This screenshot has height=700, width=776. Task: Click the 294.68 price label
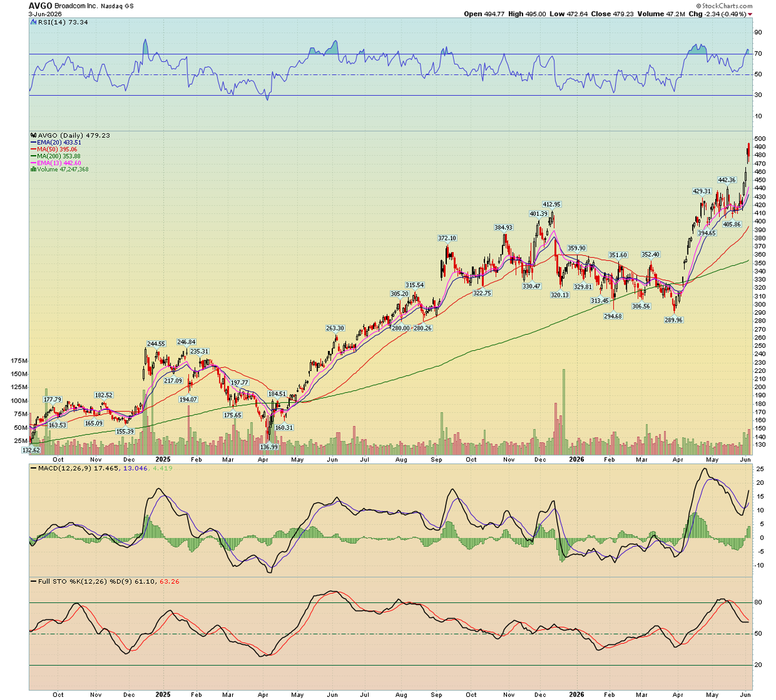(x=613, y=316)
